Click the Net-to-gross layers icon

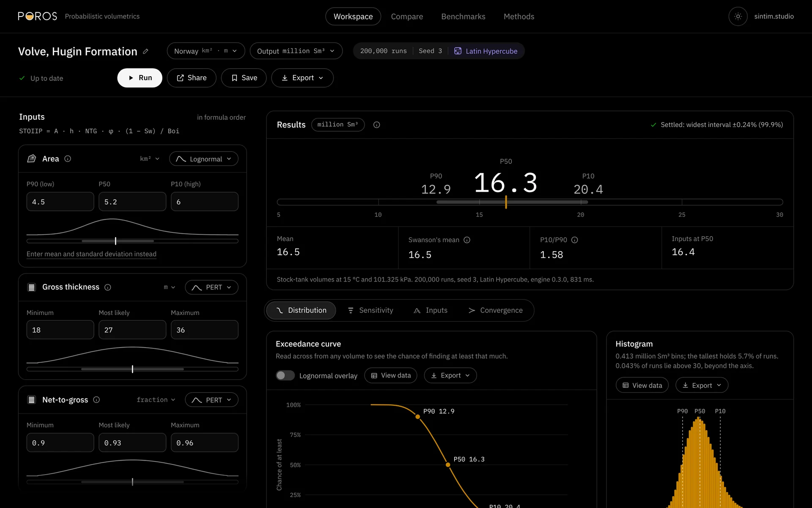click(x=32, y=400)
